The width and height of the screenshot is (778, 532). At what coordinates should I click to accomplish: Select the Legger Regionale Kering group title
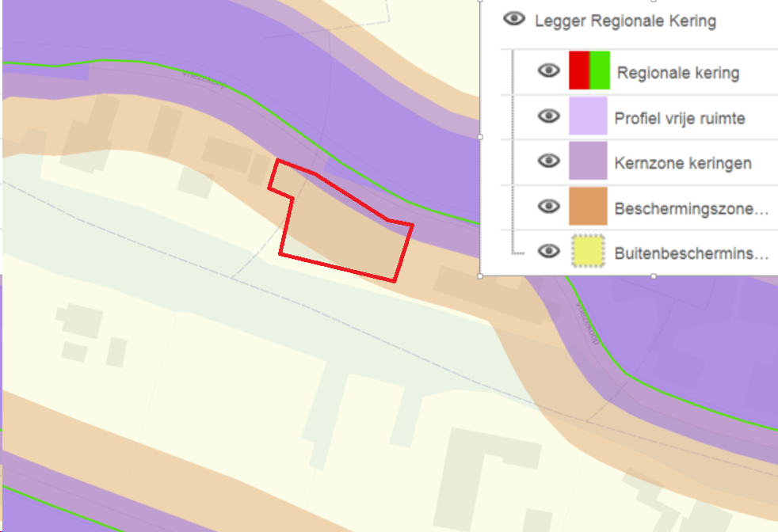tap(625, 21)
